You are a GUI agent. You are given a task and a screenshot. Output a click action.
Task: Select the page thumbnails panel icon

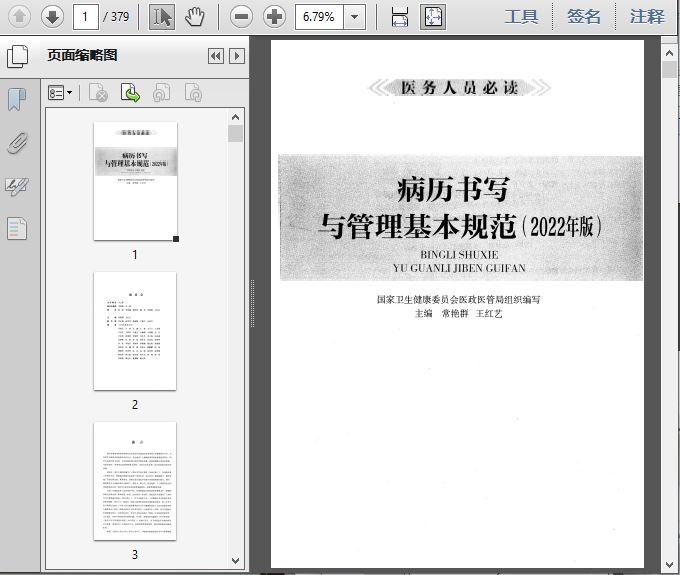point(18,56)
